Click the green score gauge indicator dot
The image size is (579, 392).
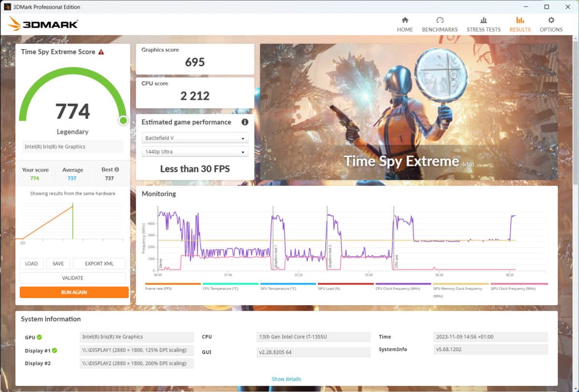click(123, 120)
